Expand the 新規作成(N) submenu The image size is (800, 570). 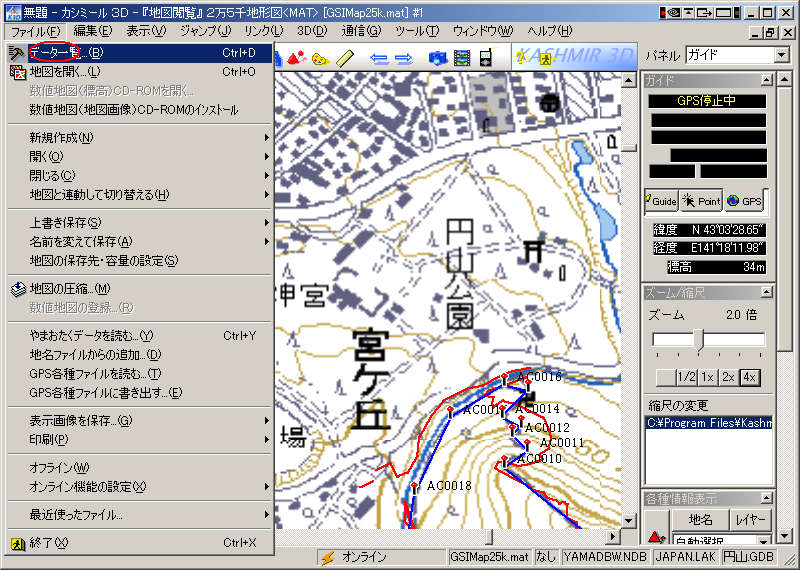(140, 138)
